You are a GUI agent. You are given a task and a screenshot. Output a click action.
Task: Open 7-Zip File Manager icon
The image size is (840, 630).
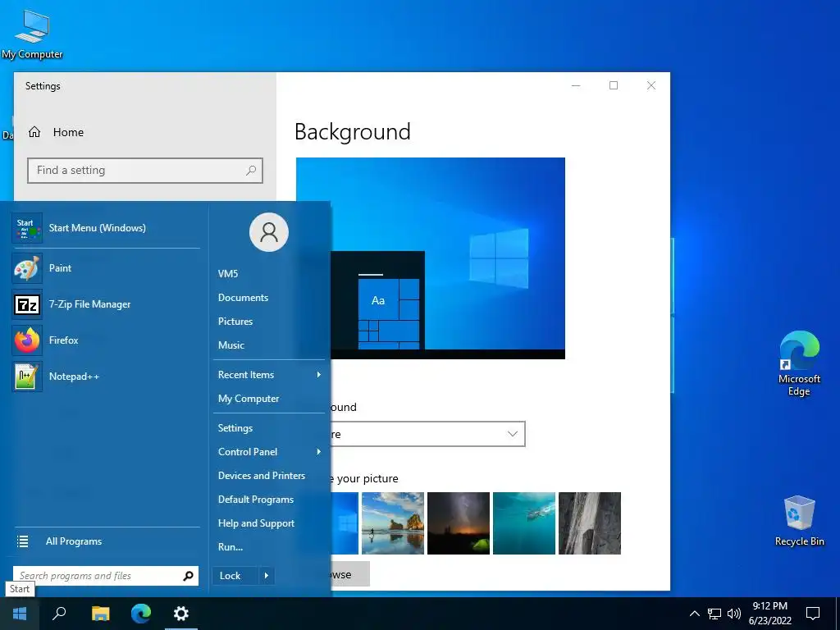point(27,304)
